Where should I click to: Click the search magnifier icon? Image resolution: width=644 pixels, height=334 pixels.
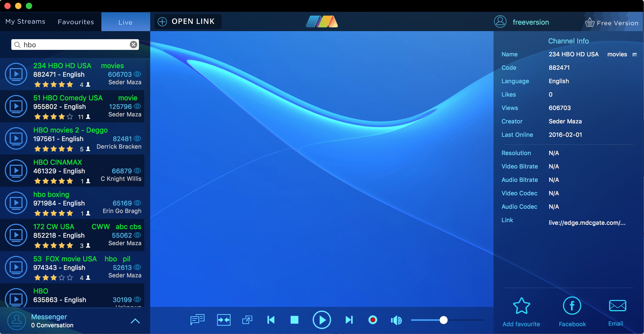[17, 45]
